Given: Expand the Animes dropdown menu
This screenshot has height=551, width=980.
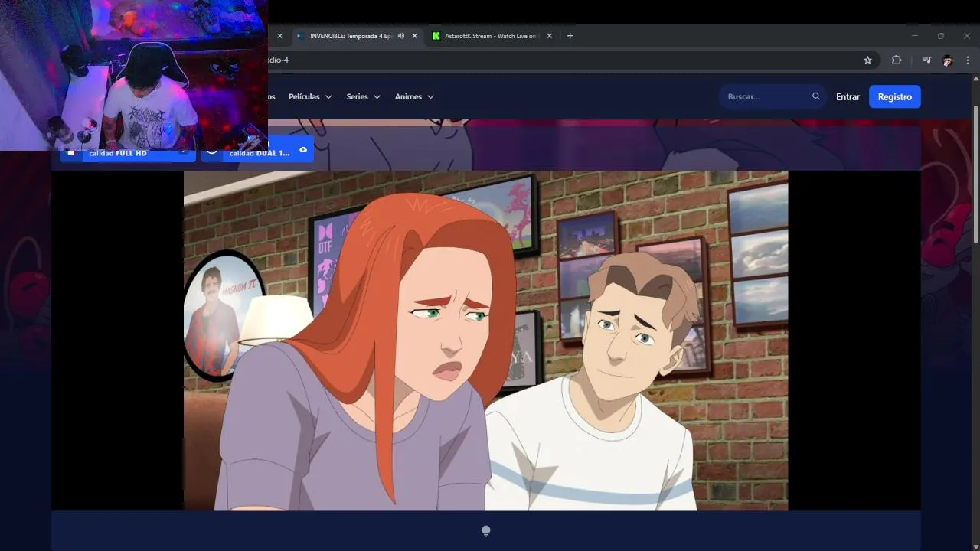Looking at the screenshot, I should [414, 97].
